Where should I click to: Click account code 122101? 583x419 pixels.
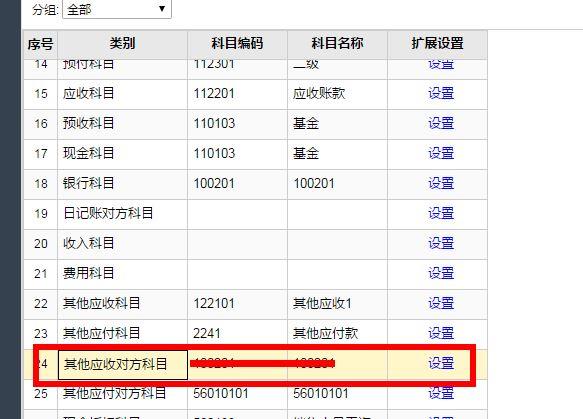coord(214,304)
